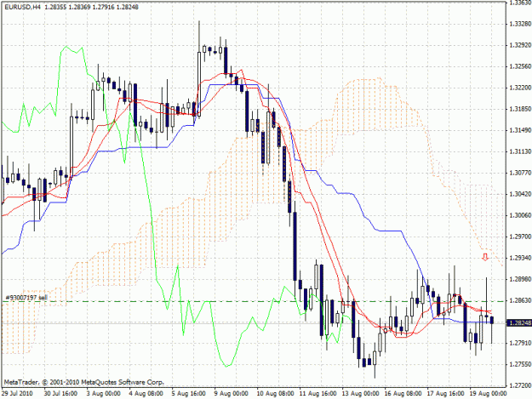Click the price label 1.27550
This screenshot has width=532, height=399.
[x=520, y=364]
